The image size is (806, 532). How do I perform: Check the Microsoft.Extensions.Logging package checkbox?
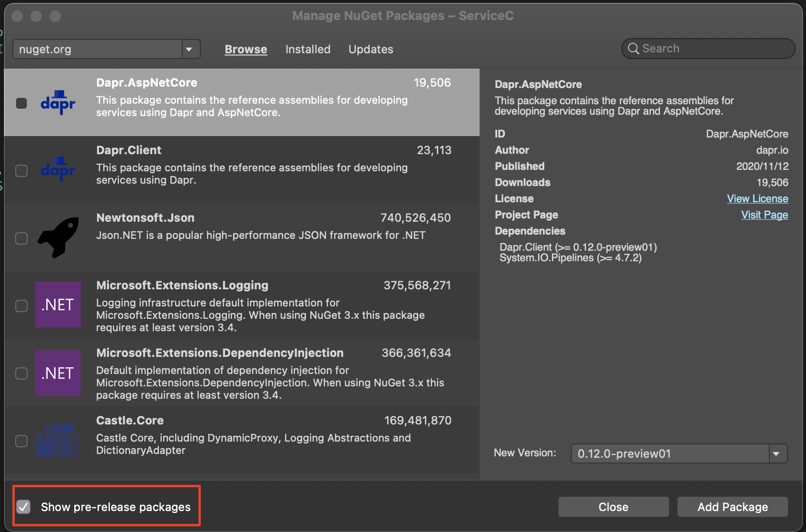[21, 306]
